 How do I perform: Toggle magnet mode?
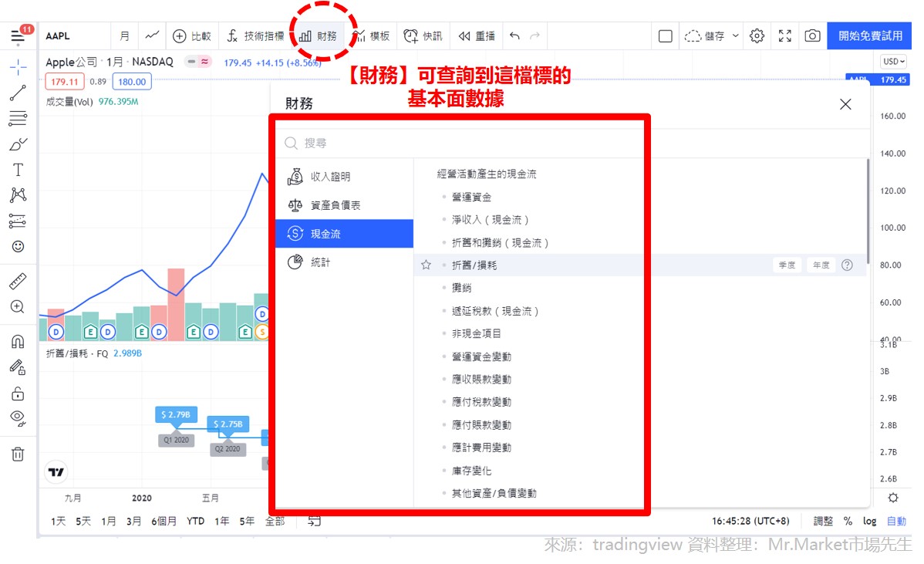tap(18, 341)
